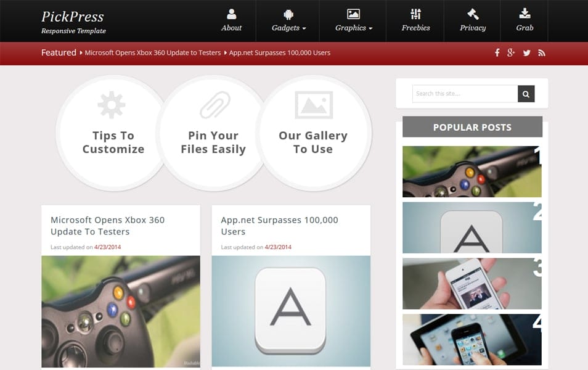This screenshot has height=370, width=588.
Task: Click the search magnifier icon
Action: tap(526, 94)
